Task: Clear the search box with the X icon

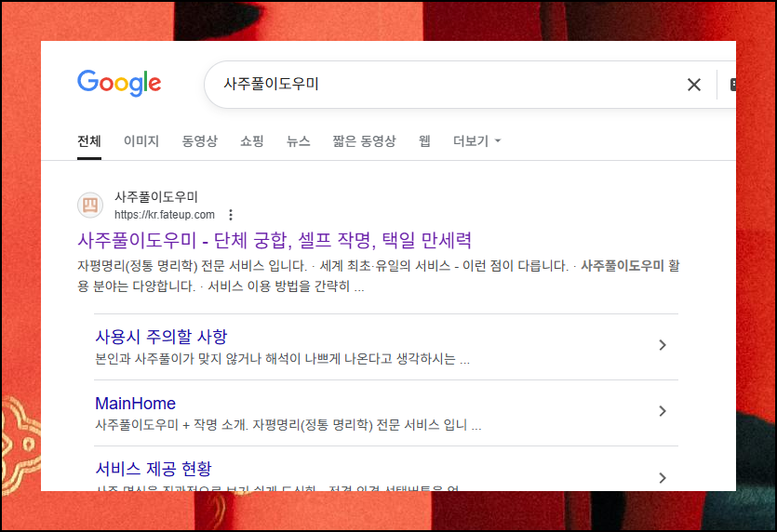Action: 694,85
